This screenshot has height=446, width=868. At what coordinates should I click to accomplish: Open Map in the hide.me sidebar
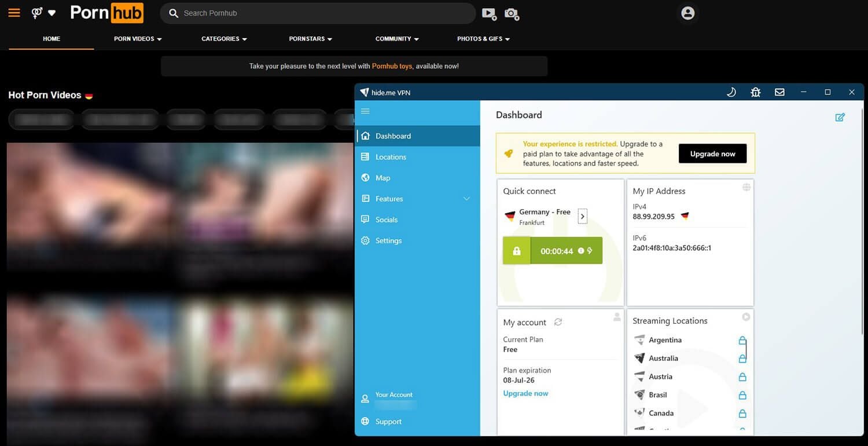[x=417, y=178]
